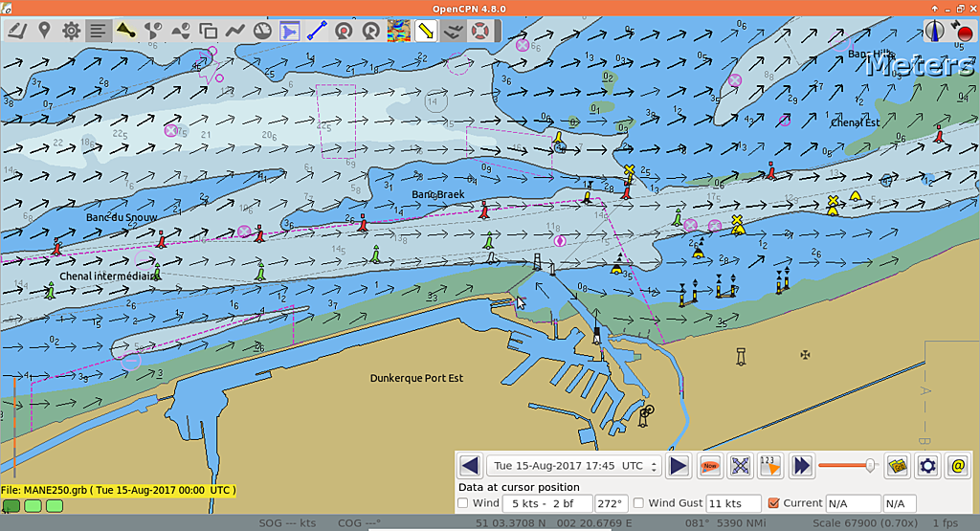980x531 pixels.
Task: Open GRIB file folder icon
Action: (898, 465)
